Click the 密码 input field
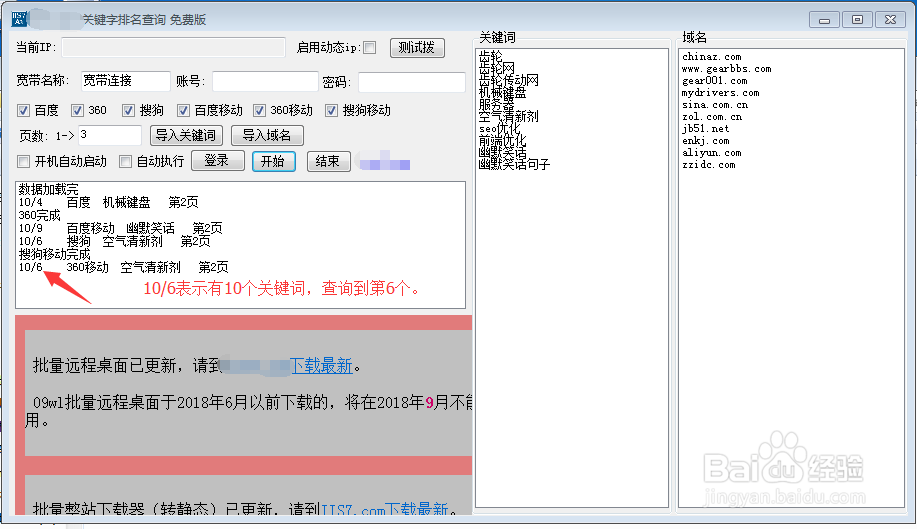This screenshot has height=529, width=917. (412, 82)
